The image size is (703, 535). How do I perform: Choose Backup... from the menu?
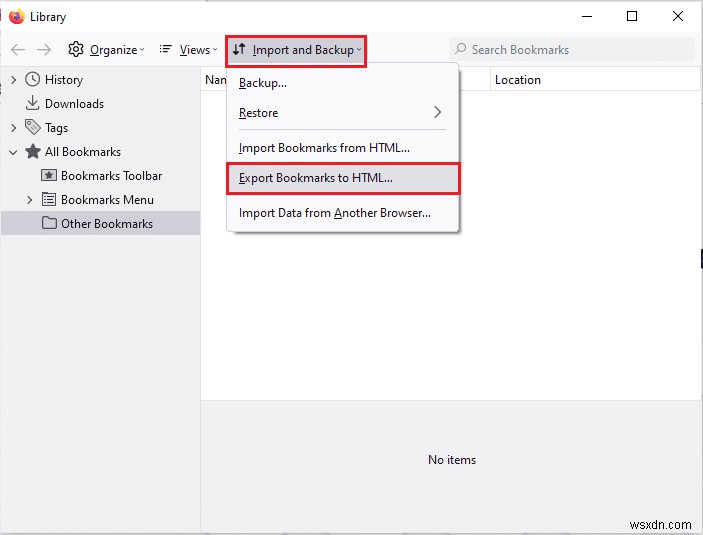[343, 83]
